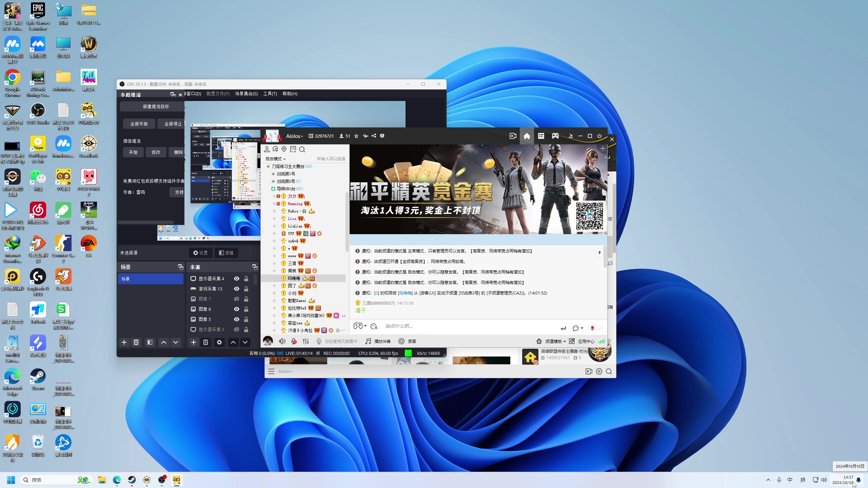Toggle lock on 游戏采集 13 source
Viewport: 868px width, 488px height.
(246, 289)
